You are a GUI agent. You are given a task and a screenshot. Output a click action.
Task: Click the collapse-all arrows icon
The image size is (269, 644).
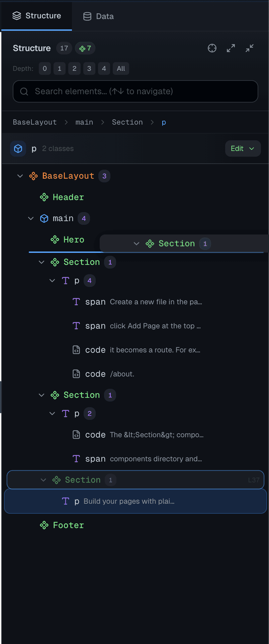click(249, 48)
